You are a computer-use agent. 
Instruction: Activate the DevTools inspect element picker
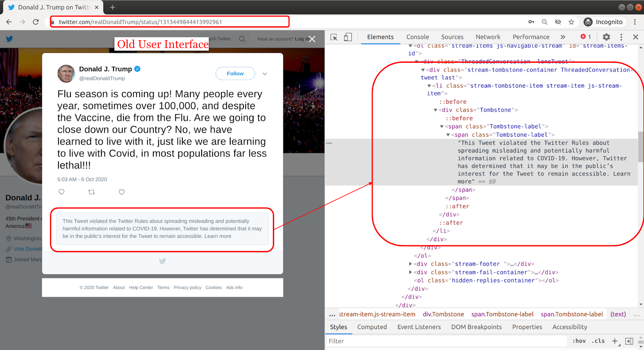pyautogui.click(x=334, y=37)
